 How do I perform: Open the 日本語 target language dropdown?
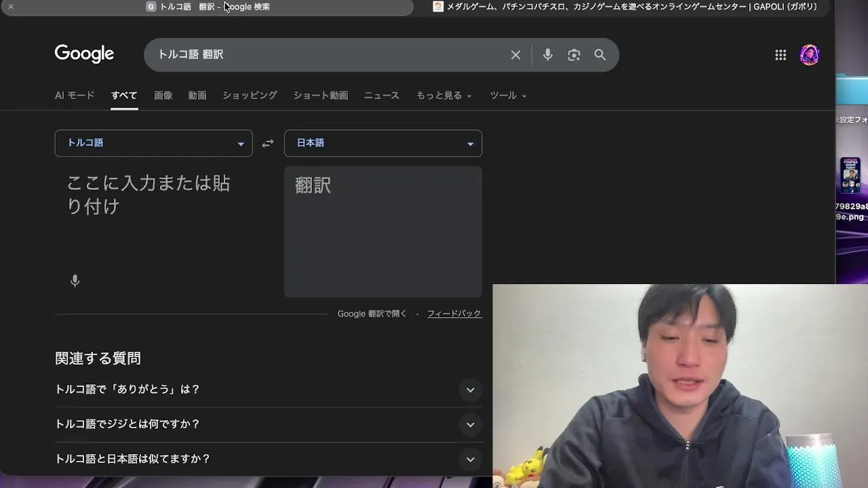383,143
